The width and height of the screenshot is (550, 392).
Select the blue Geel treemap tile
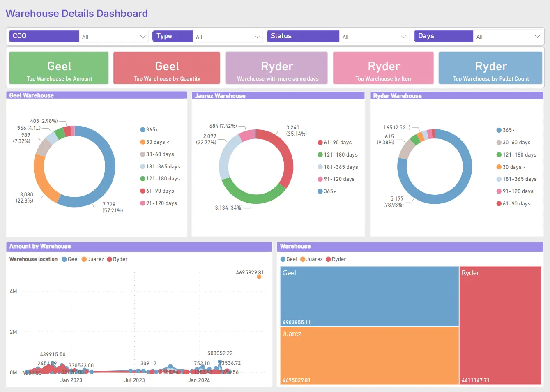pos(369,296)
